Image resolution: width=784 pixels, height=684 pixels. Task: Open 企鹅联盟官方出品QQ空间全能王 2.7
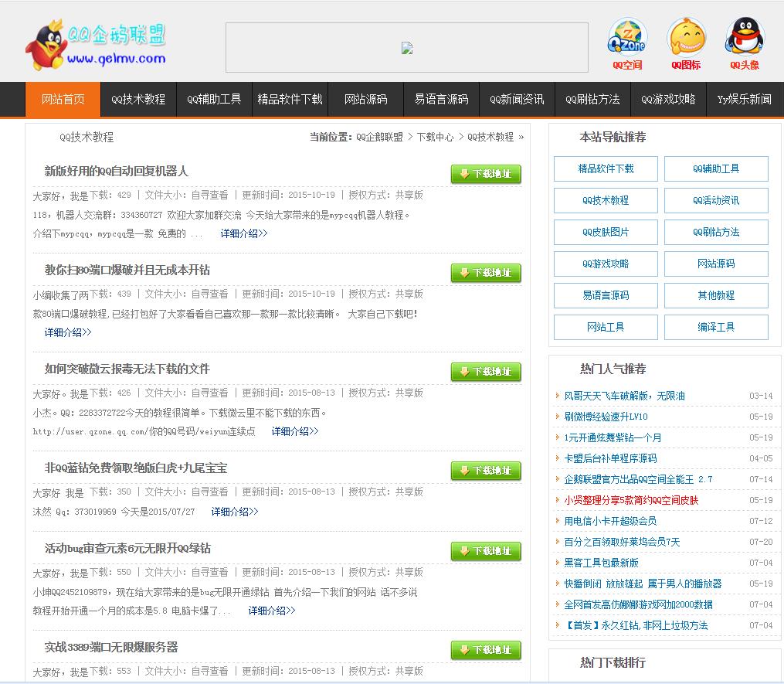[639, 479]
